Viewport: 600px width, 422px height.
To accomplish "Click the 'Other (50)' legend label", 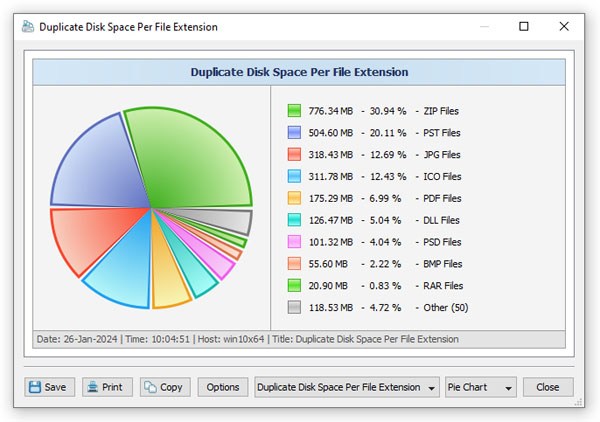I will 446,307.
